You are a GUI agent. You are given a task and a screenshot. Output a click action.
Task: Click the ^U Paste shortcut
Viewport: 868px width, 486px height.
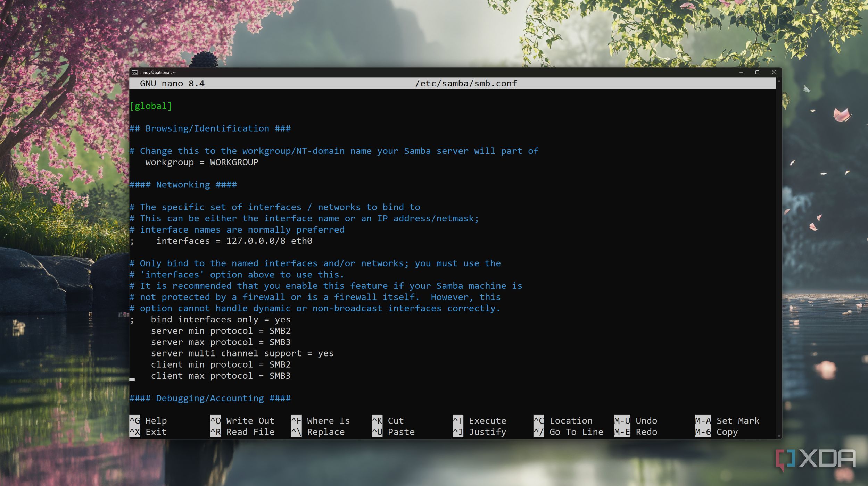pos(393,432)
